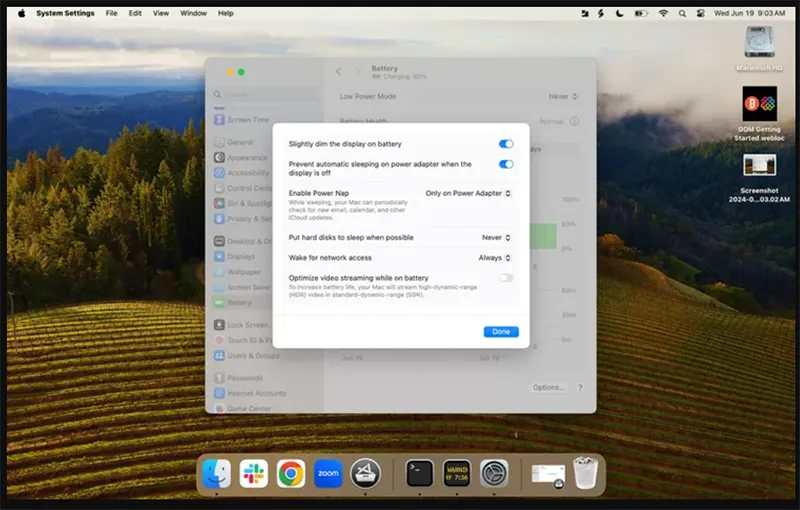The image size is (800, 510).
Task: Click the Options... button in Battery pane
Action: (x=548, y=388)
